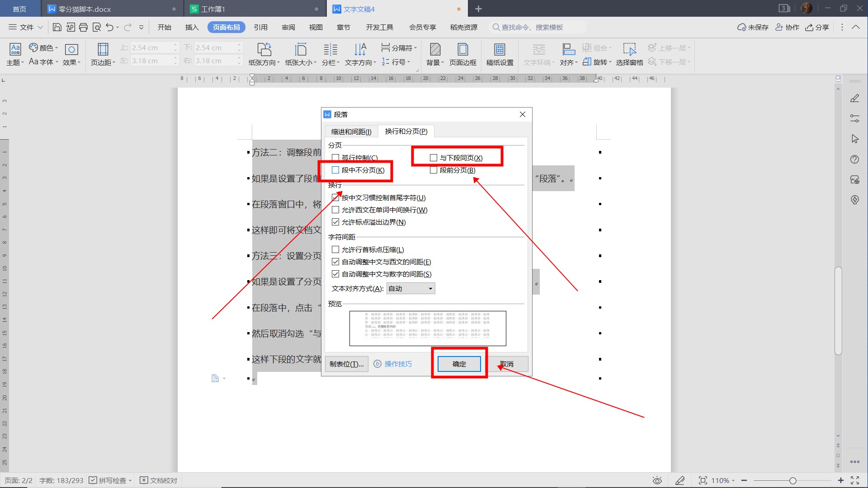Screen dimensions: 868x488
Task: Switch to the 缩进和间距 tab
Action: pyautogui.click(x=351, y=132)
